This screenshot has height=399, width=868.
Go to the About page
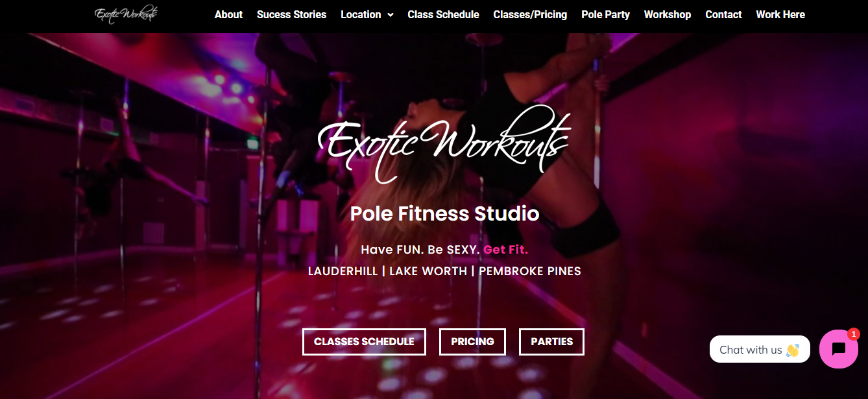point(228,14)
